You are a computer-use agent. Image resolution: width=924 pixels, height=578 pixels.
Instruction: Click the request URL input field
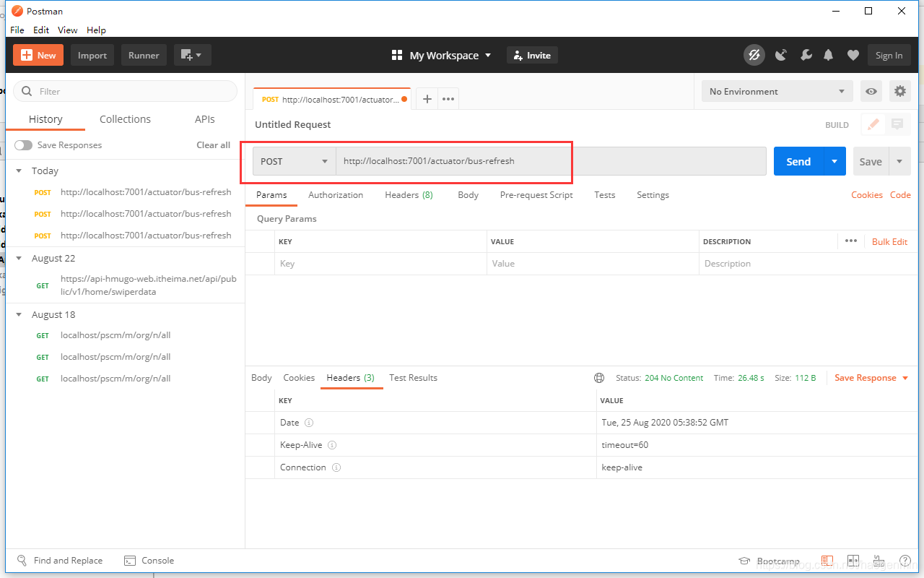pos(551,161)
